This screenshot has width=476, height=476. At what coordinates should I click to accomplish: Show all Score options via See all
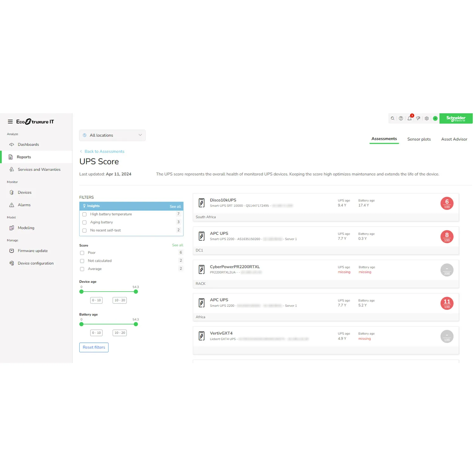(x=177, y=245)
